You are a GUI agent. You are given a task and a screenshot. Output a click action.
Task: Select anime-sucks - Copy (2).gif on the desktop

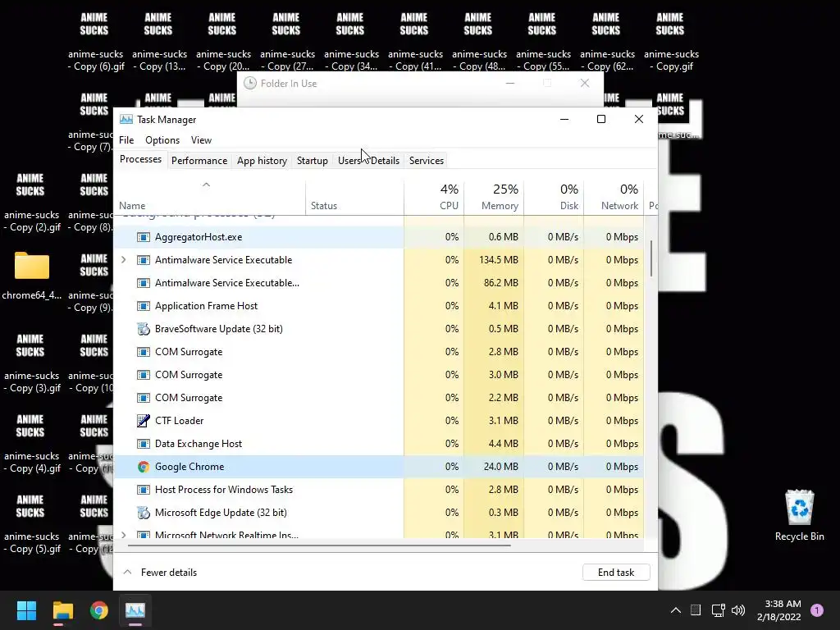click(32, 203)
